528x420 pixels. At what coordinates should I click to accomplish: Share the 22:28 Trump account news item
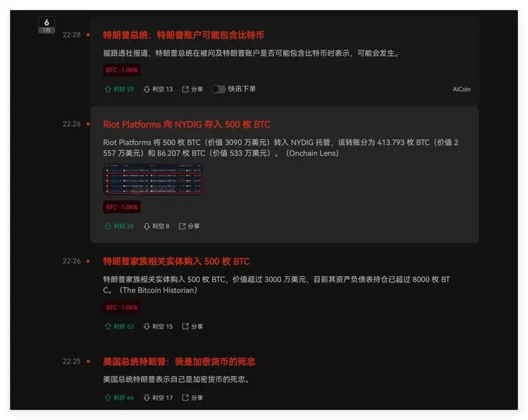(x=192, y=89)
